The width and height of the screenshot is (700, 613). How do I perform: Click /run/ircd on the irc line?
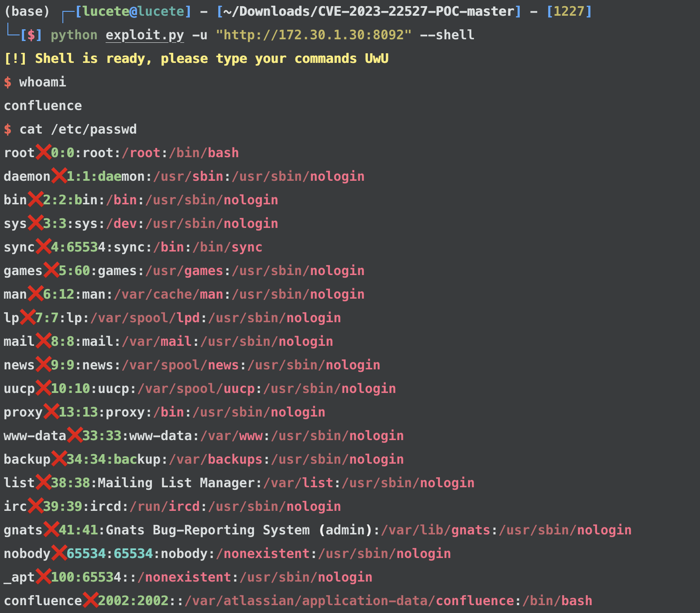click(165, 506)
